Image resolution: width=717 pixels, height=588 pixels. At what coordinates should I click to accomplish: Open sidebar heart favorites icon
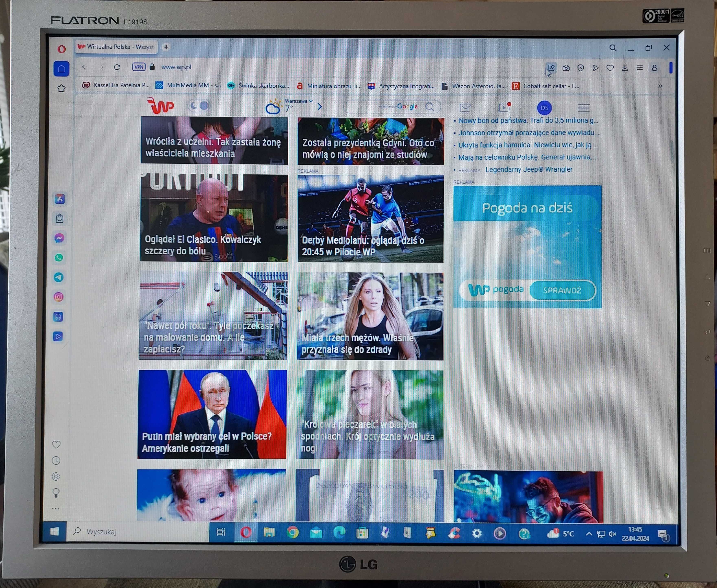56,444
